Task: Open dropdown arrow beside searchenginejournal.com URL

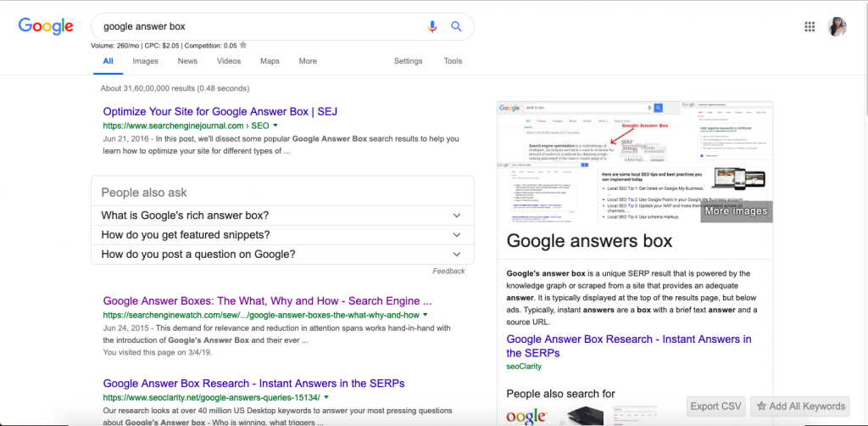Action: click(275, 126)
